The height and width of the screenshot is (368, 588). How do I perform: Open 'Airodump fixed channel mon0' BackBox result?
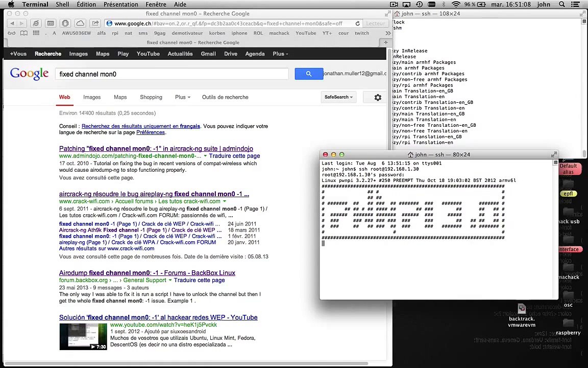point(147,273)
